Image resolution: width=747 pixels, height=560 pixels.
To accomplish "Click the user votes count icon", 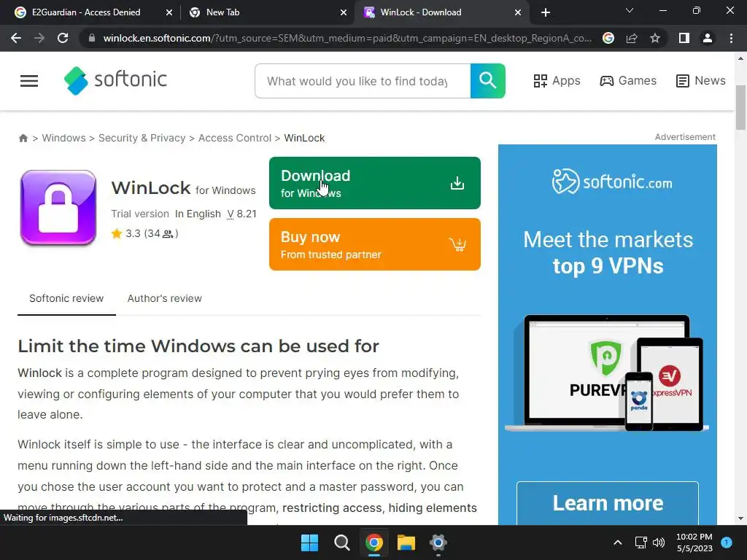I will click(168, 234).
